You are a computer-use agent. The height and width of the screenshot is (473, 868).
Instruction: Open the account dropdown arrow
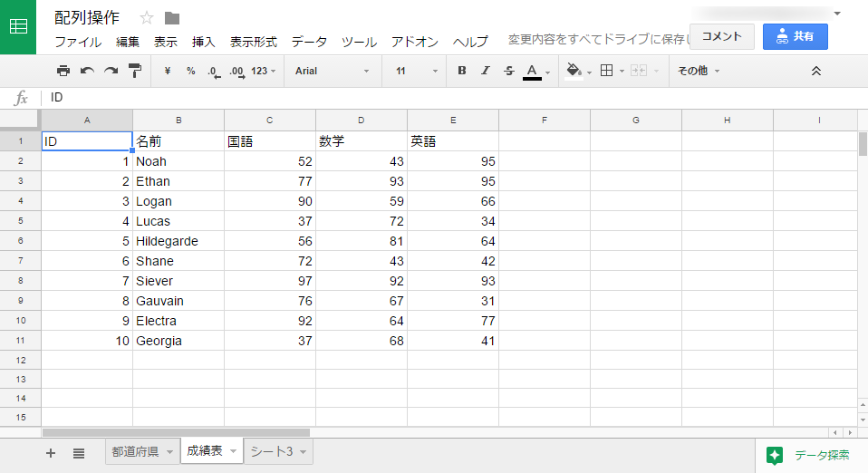click(x=837, y=14)
